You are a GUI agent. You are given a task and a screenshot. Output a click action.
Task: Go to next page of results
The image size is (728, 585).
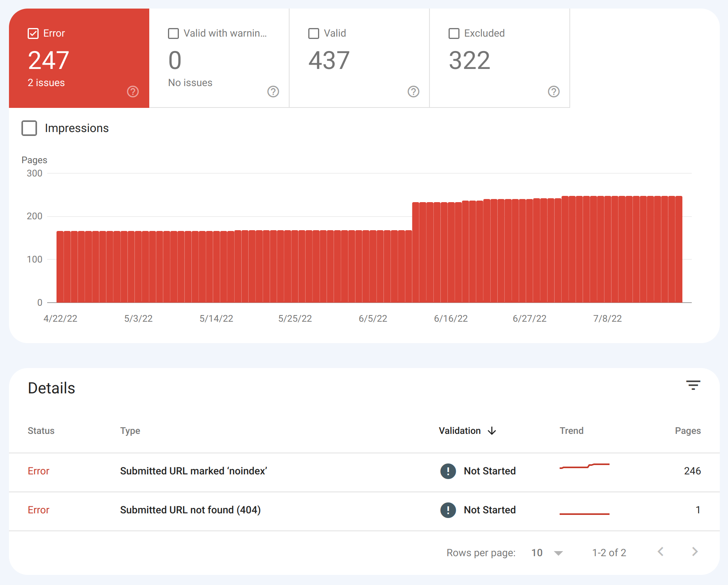(695, 552)
